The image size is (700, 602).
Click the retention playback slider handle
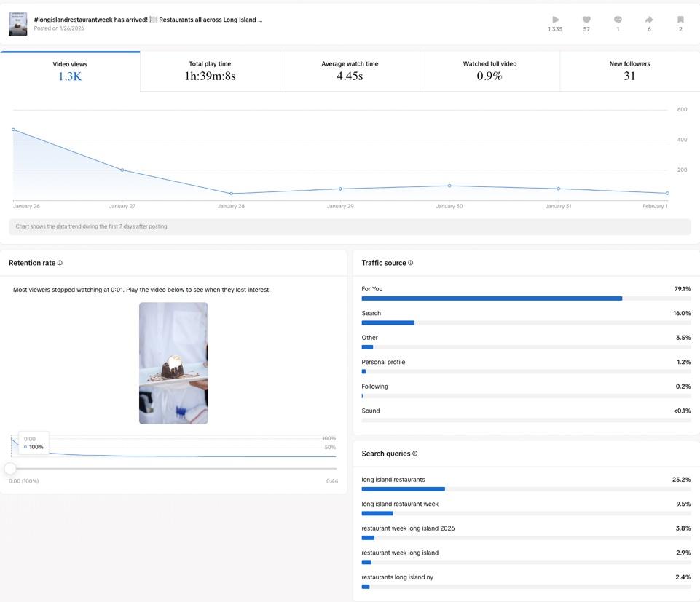(x=10, y=469)
